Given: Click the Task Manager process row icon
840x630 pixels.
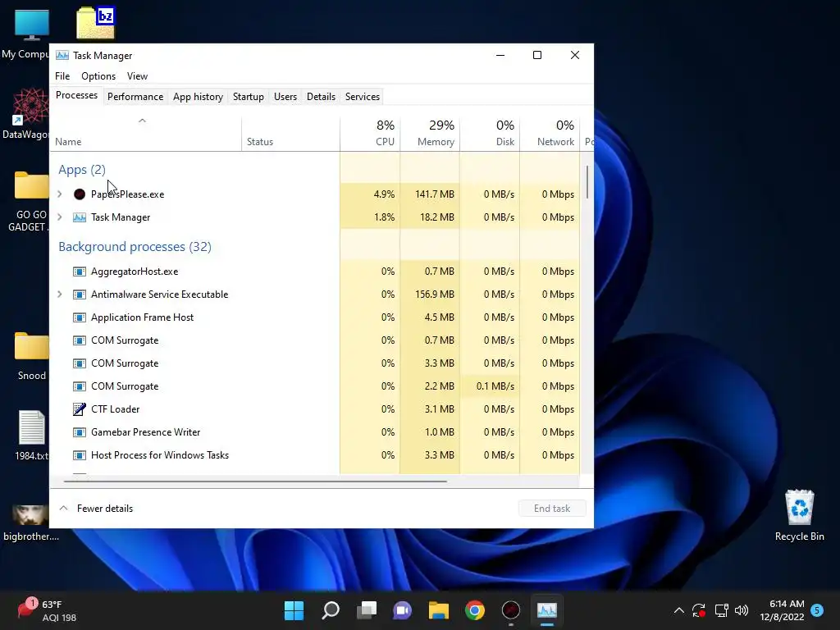Looking at the screenshot, I should 80,217.
